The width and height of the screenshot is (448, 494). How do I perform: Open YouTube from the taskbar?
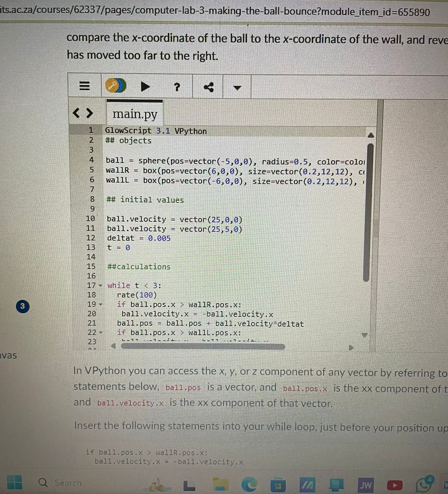395,485
